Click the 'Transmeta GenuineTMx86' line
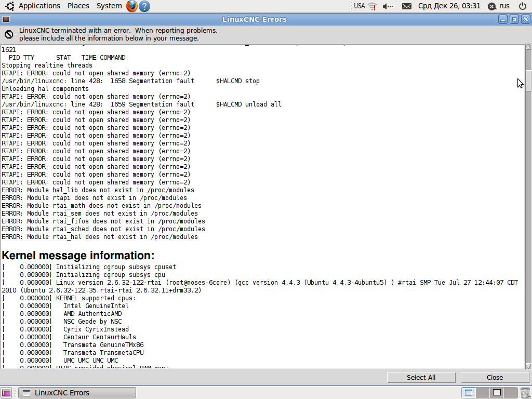The width and height of the screenshot is (532, 399). pos(73,345)
